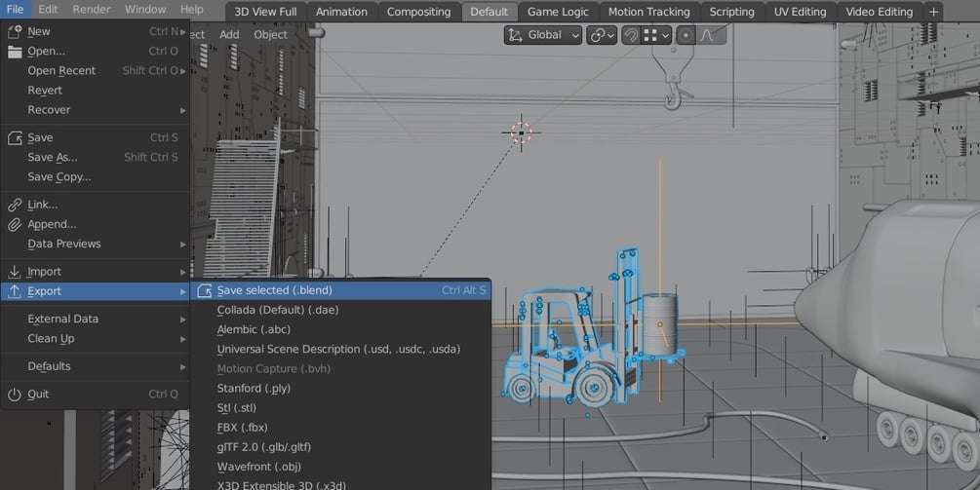The height and width of the screenshot is (490, 980).
Task: Toggle the snapping magnet icon
Action: point(631,35)
